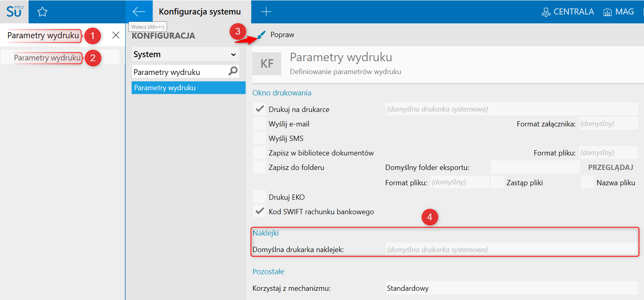Viewport: 644px width, 300px height.
Task: Open favorites with the star icon
Action: pyautogui.click(x=42, y=12)
